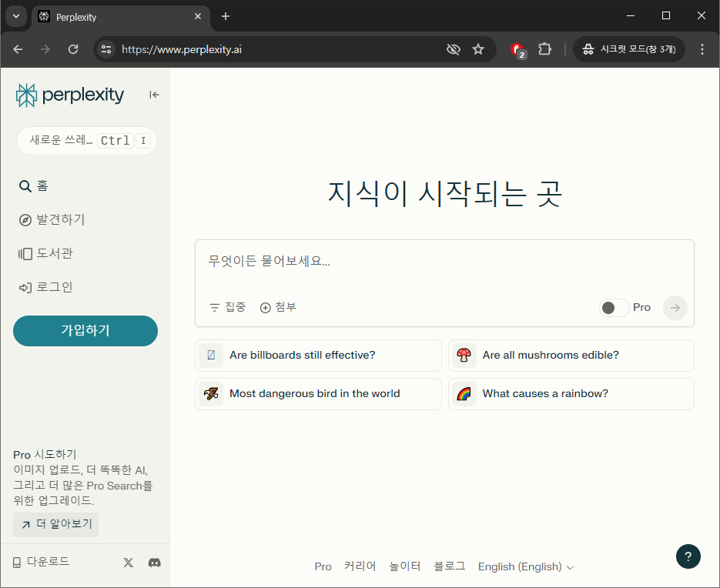Click the rainbow emoji icon
This screenshot has height=588, width=720.
(464, 394)
